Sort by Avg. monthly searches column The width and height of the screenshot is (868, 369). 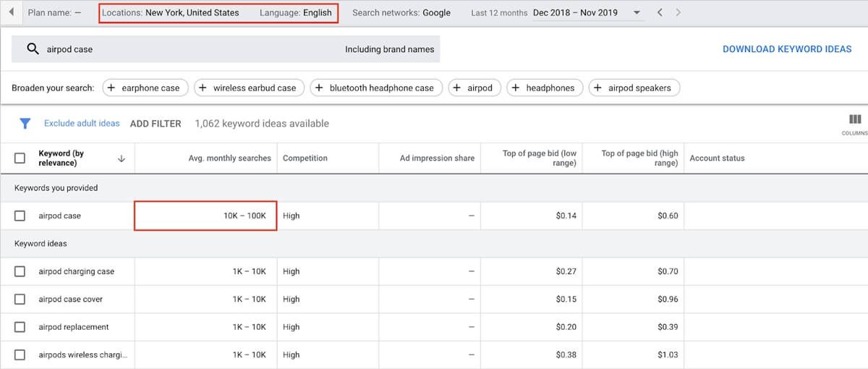coord(230,158)
